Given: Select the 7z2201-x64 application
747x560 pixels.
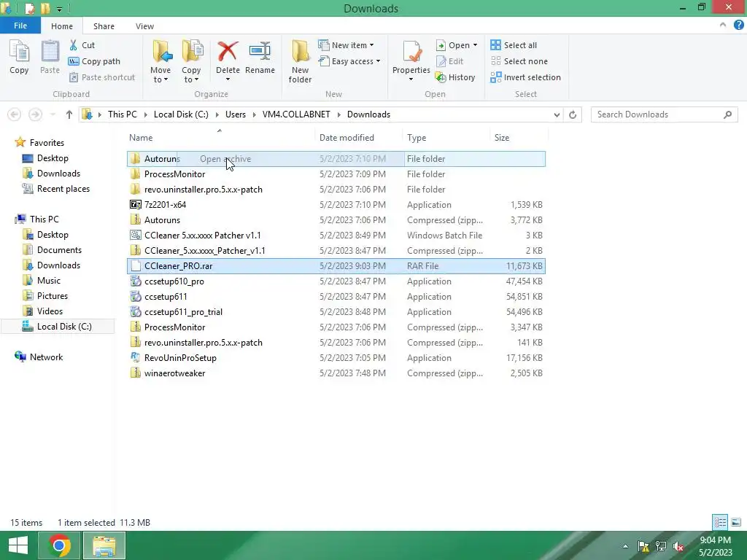Looking at the screenshot, I should pos(336,205).
